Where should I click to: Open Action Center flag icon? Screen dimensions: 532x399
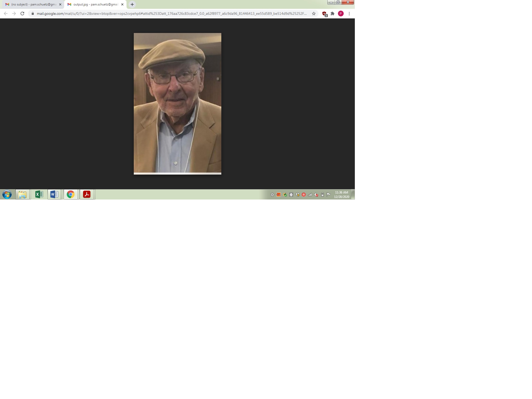(329, 195)
